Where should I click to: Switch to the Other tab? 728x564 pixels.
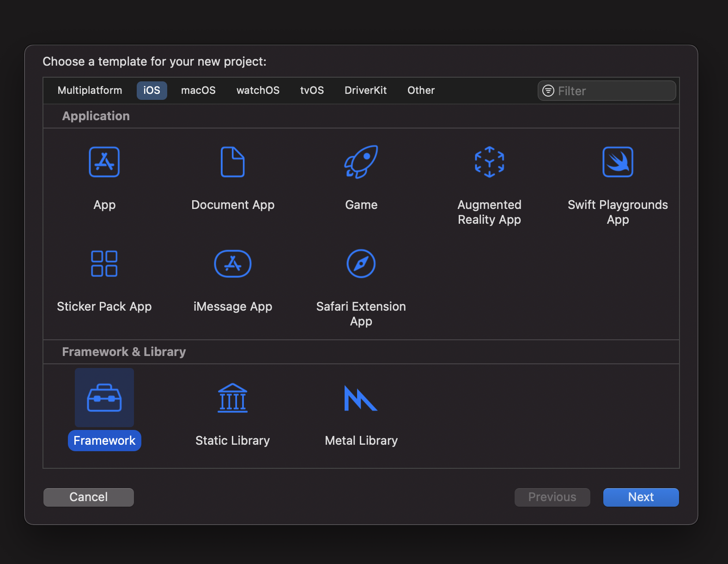(421, 90)
